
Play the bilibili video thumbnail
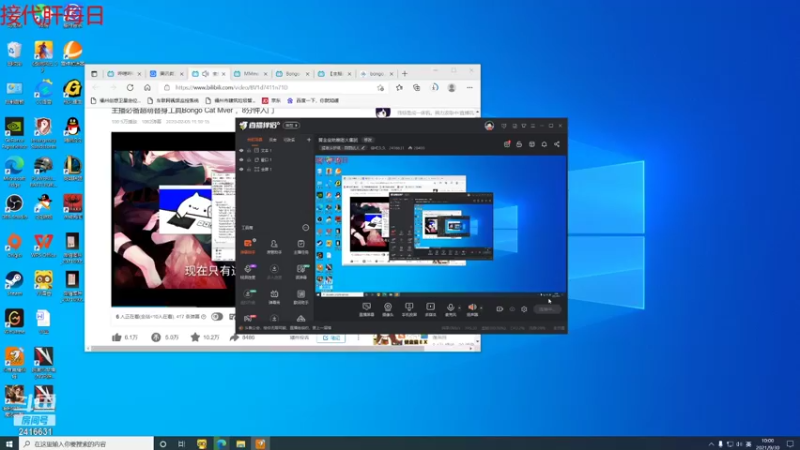click(173, 219)
